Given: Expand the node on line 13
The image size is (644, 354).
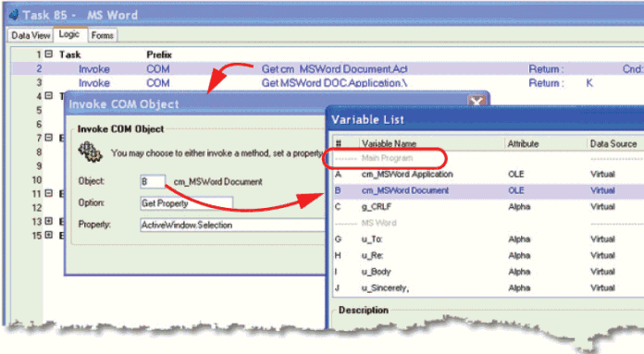Looking at the screenshot, I should pos(49,221).
